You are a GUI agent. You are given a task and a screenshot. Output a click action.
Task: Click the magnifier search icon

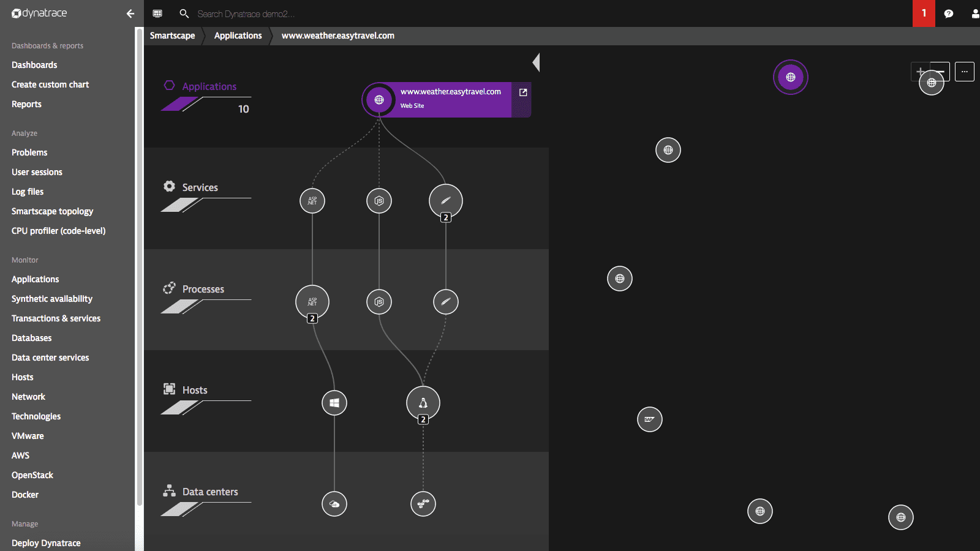[x=184, y=13]
